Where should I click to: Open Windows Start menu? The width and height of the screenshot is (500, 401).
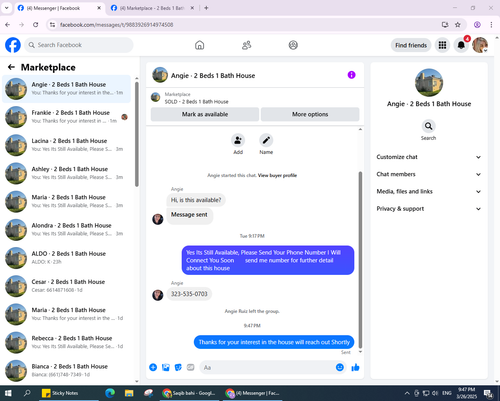point(8,393)
